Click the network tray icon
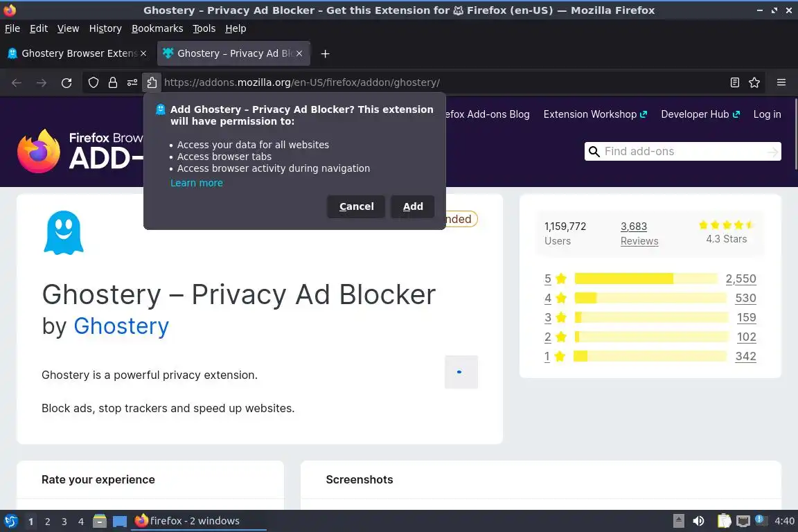The height and width of the screenshot is (532, 798). tap(743, 521)
